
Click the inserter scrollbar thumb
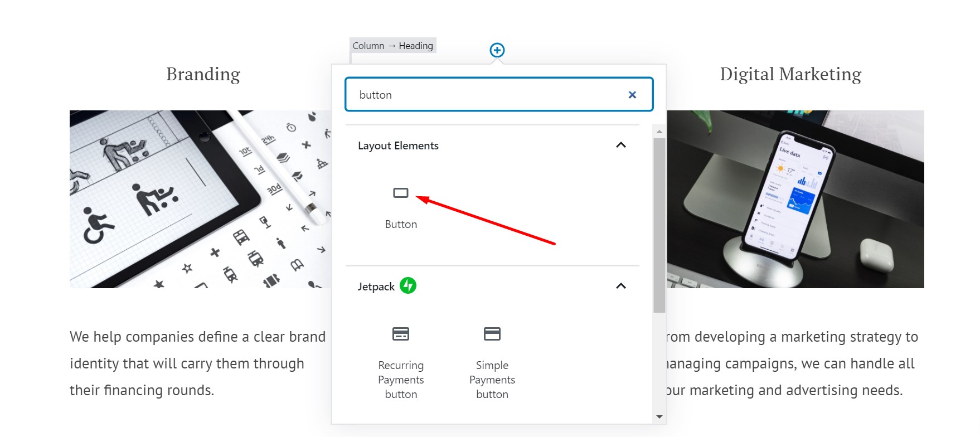point(659,225)
